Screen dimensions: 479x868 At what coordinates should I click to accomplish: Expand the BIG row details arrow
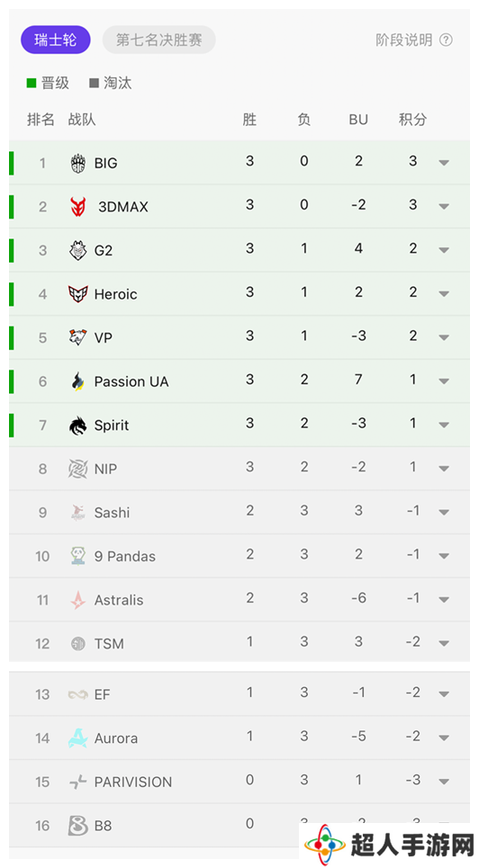point(444,163)
